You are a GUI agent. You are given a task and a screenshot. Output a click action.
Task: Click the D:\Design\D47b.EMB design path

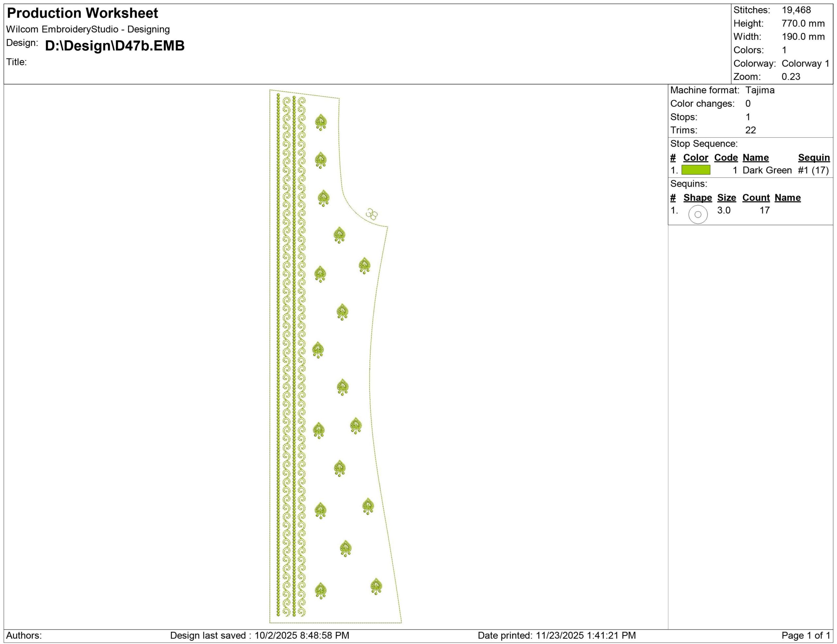click(x=114, y=45)
